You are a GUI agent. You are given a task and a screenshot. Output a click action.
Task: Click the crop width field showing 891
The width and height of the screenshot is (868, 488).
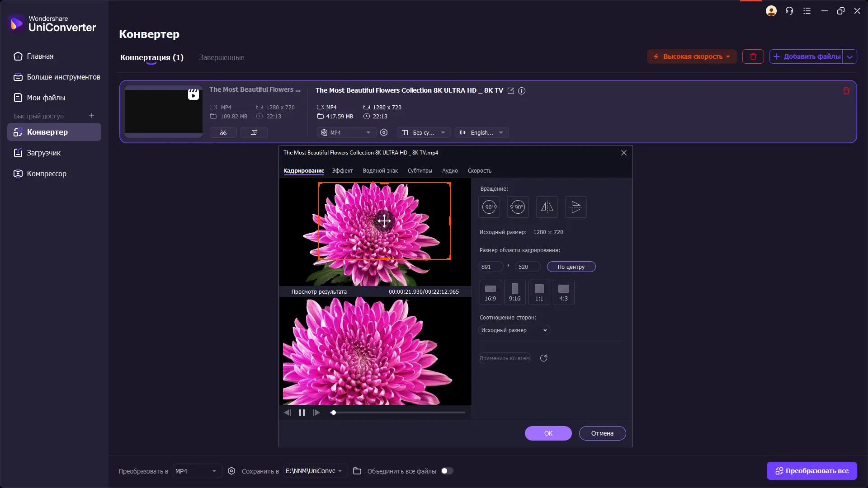tap(490, 267)
